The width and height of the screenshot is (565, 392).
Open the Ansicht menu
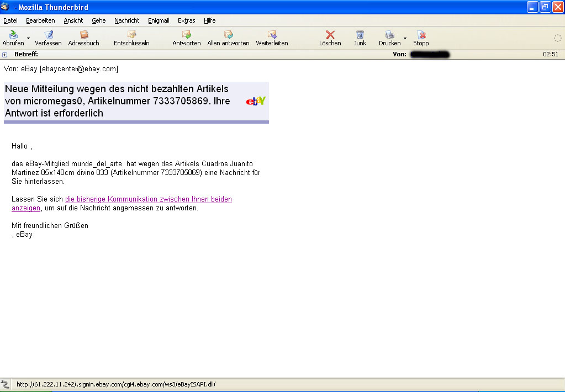(73, 20)
